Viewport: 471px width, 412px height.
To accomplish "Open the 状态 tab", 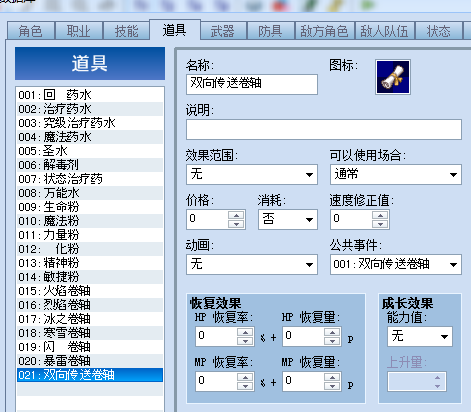I will (x=439, y=31).
